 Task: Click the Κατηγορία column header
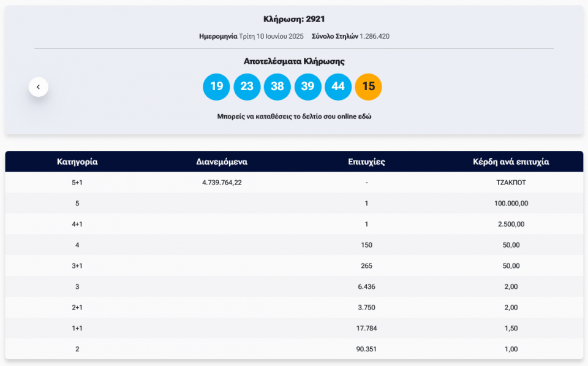coord(77,162)
